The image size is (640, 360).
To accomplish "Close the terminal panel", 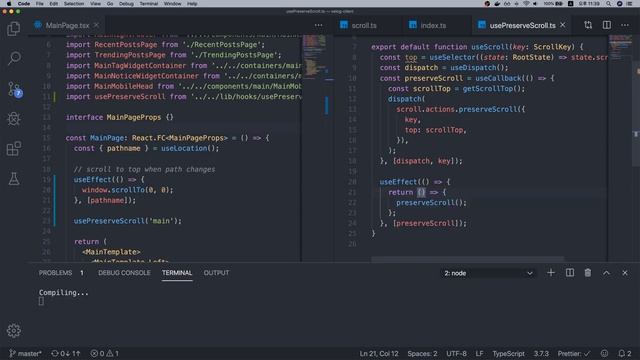I will point(625,273).
